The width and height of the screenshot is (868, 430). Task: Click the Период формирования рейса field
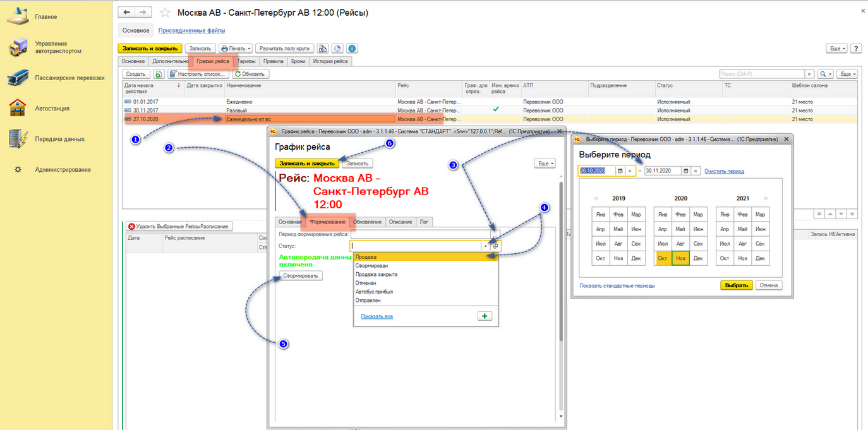(x=420, y=235)
